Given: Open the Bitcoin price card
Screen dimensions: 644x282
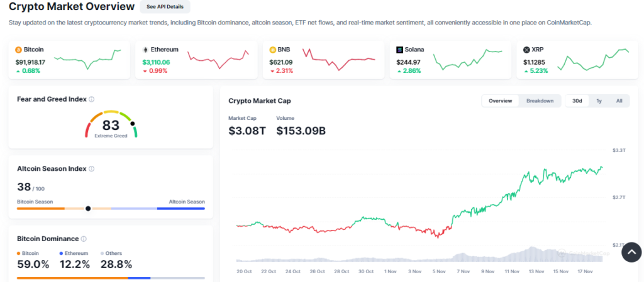Looking at the screenshot, I should click(x=69, y=60).
